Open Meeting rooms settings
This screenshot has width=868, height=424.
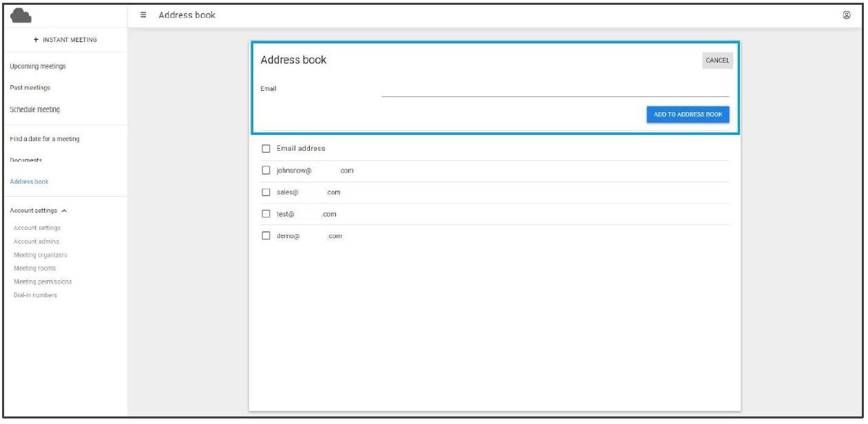pyautogui.click(x=35, y=268)
